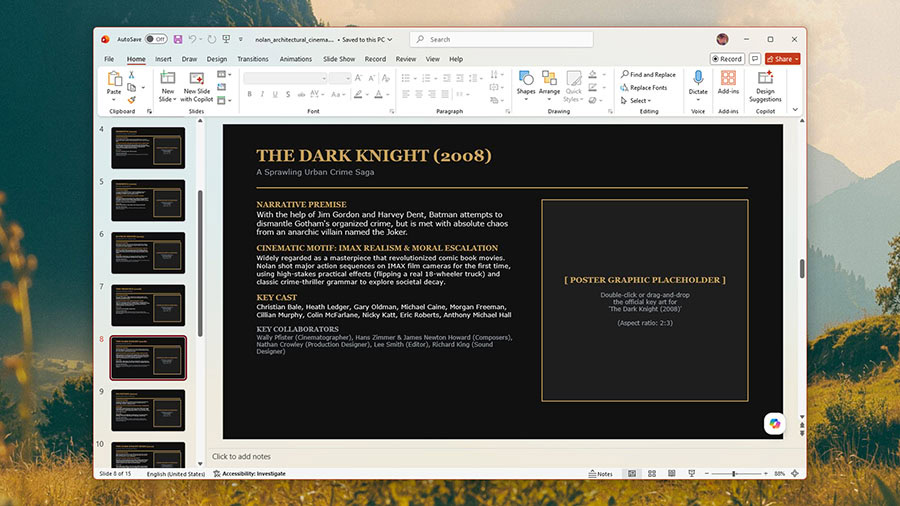Click Accessibility: Investigate in status bar

tap(250, 474)
